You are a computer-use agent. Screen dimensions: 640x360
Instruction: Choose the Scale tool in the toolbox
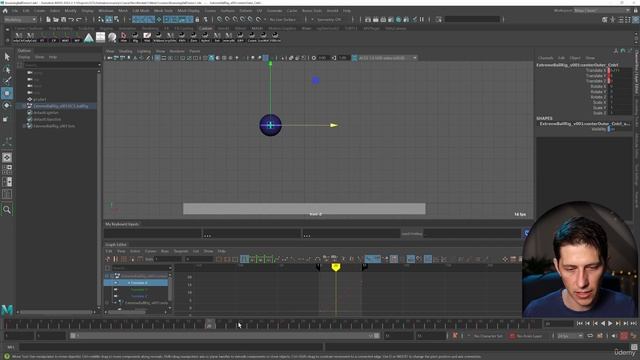point(6,119)
